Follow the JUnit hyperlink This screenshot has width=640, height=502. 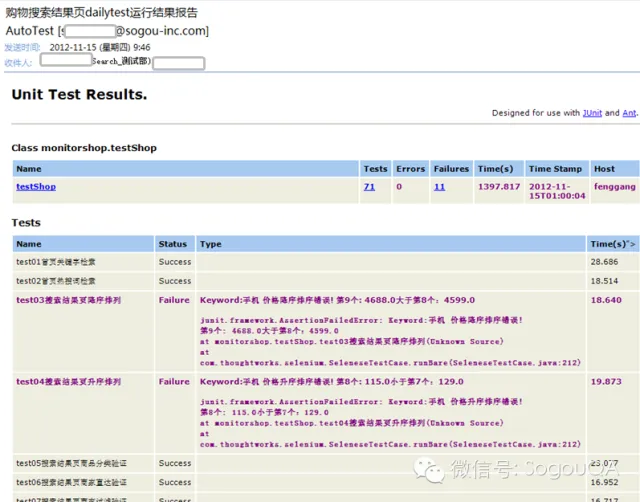(x=592, y=113)
